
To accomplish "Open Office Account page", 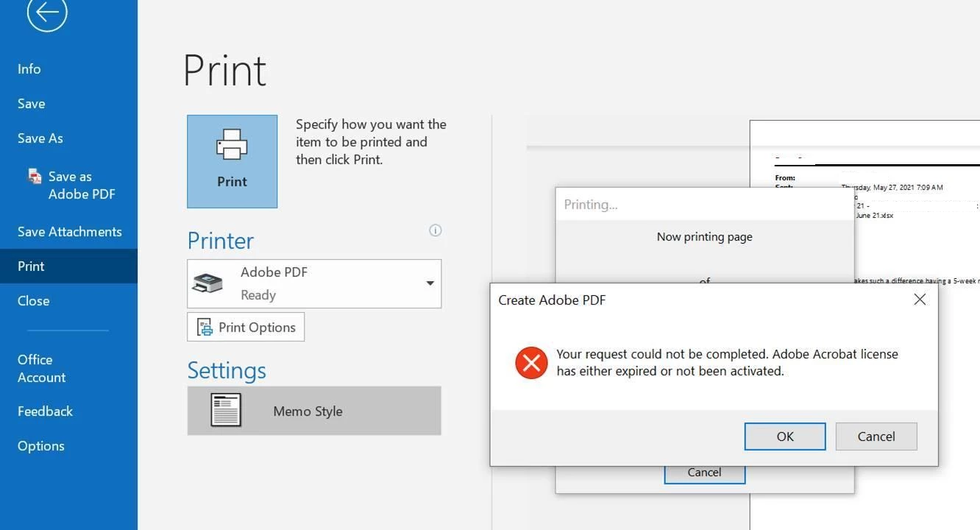I will (42, 368).
